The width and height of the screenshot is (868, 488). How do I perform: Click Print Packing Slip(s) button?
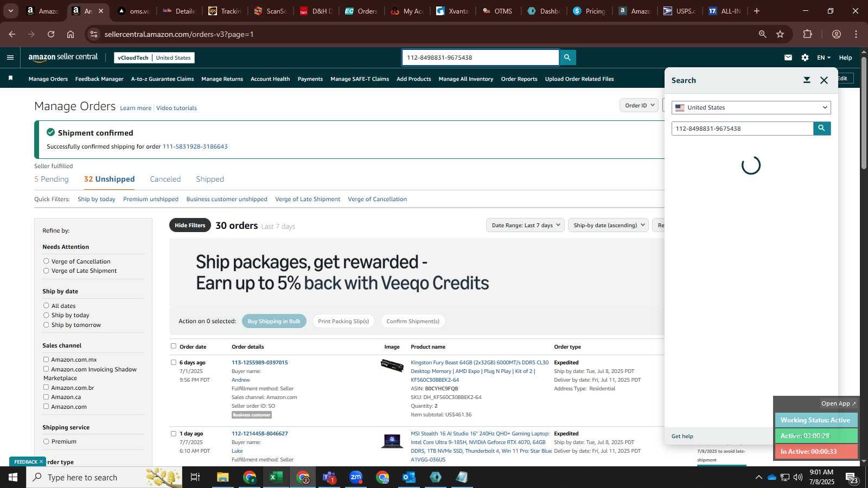coord(343,321)
